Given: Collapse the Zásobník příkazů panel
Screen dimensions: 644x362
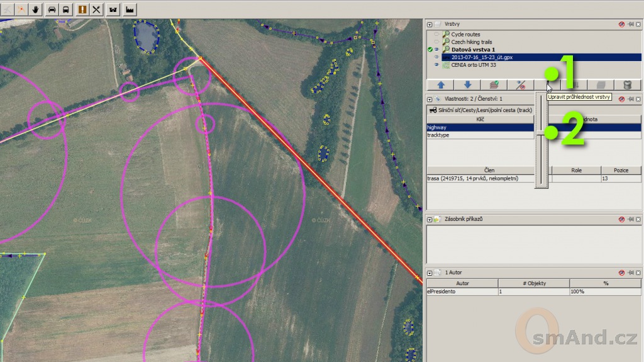Looking at the screenshot, I should tap(430, 219).
